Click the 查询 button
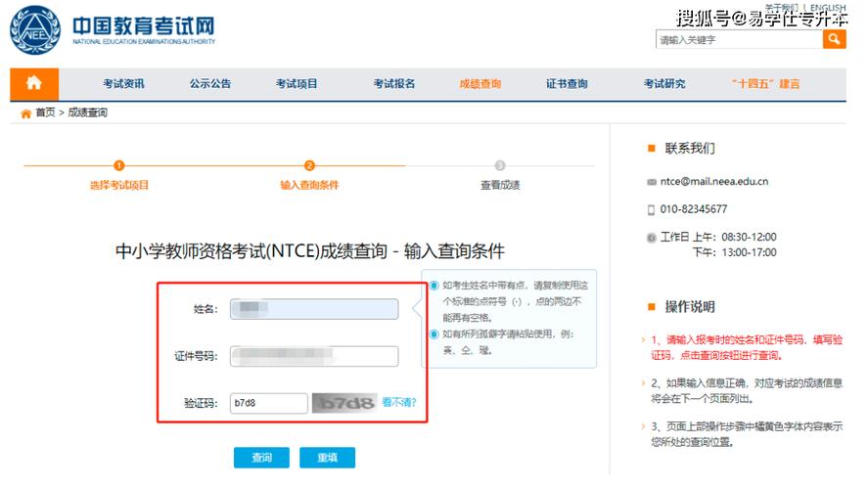The image size is (868, 489). click(x=261, y=458)
